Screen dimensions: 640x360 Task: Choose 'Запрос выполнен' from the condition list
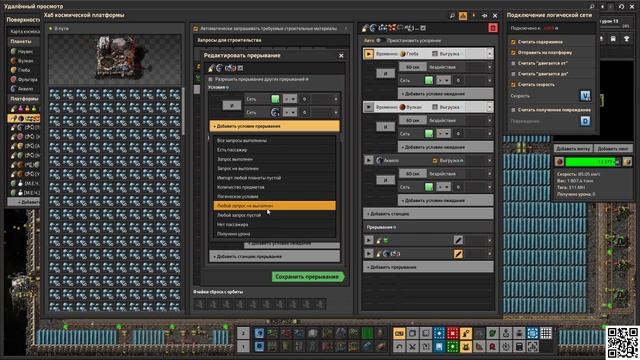pyautogui.click(x=275, y=159)
